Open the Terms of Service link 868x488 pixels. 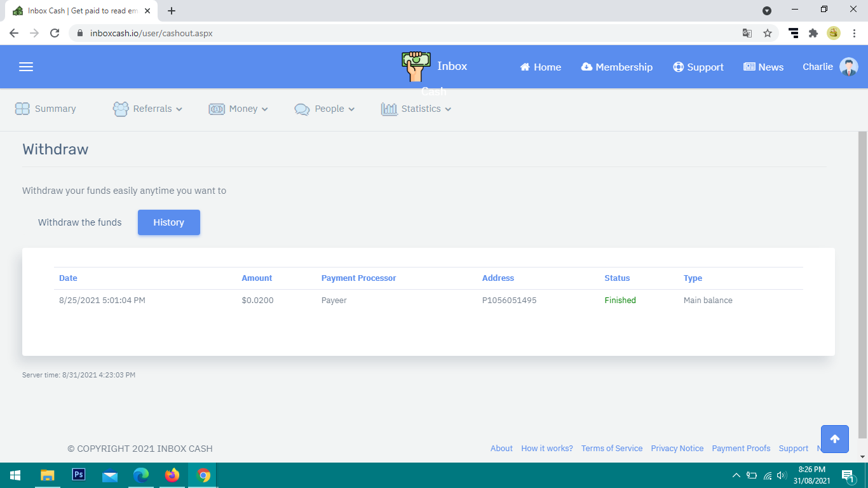(612, 448)
